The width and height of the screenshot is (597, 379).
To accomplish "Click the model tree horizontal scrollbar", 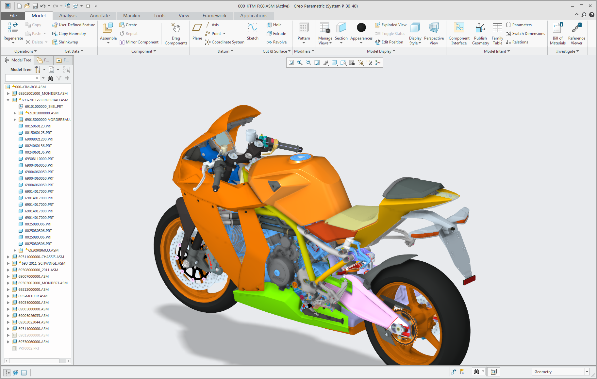I will pyautogui.click(x=37, y=361).
